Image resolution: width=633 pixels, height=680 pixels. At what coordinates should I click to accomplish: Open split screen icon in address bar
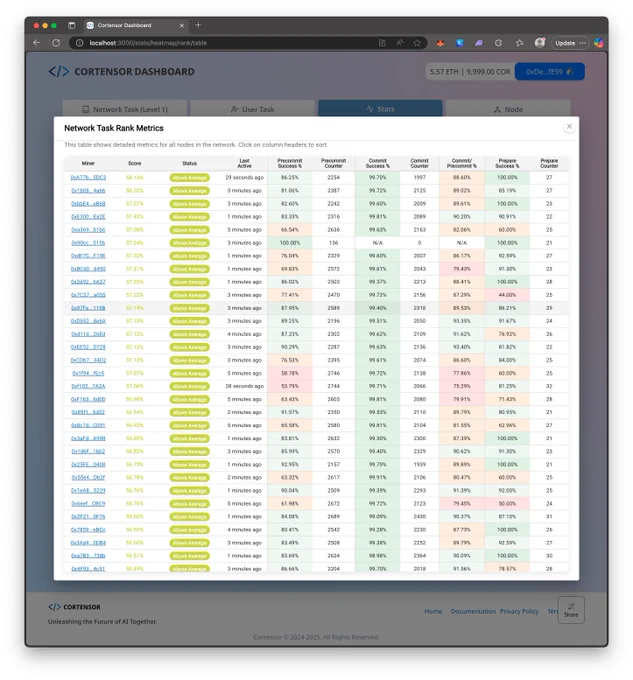pos(382,42)
